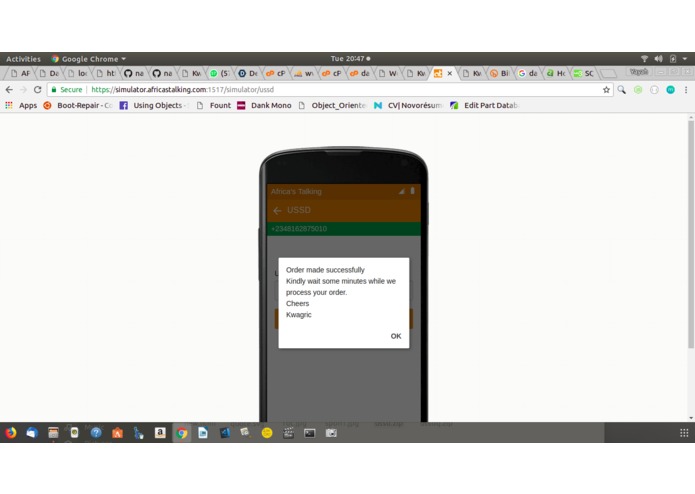Click the profile avatar extension icon
The width and height of the screenshot is (695, 494).
[670, 90]
